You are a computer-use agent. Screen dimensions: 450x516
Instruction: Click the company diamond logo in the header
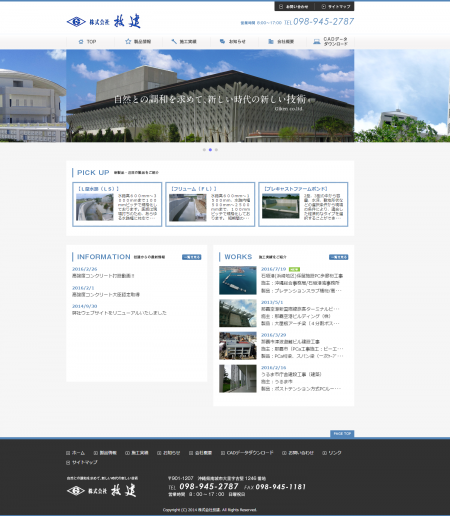[x=76, y=22]
